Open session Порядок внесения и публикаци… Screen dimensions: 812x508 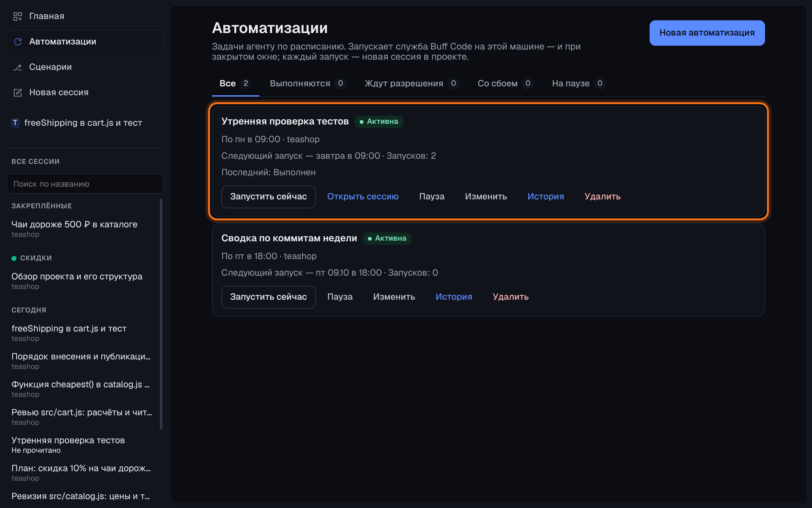(x=82, y=361)
